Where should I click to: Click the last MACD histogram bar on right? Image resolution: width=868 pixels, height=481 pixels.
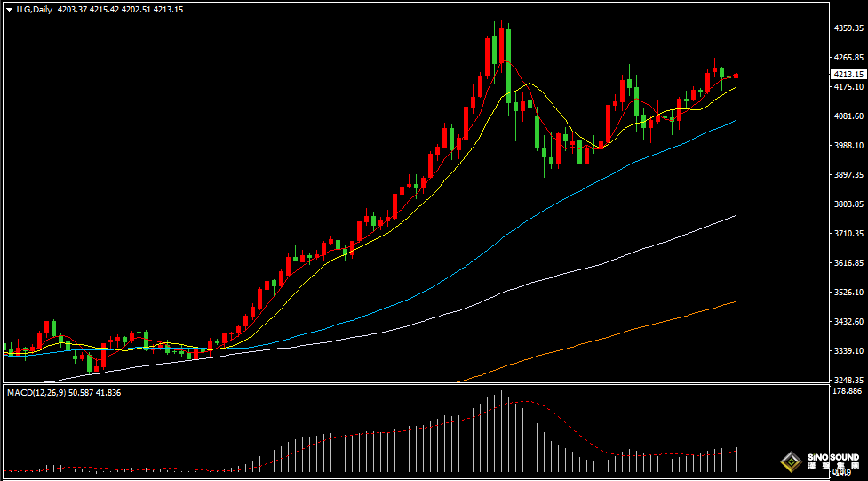pos(737,459)
